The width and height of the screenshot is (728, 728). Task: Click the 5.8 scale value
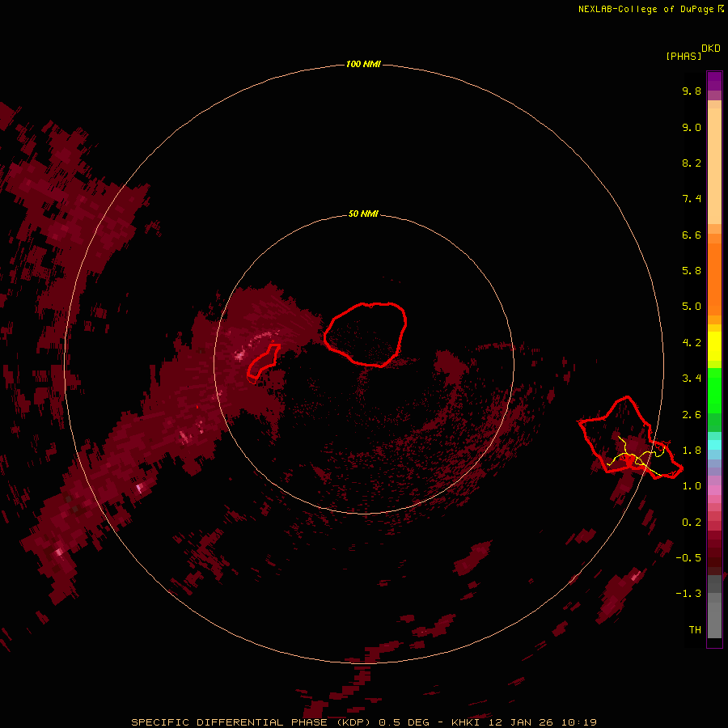[x=692, y=271]
